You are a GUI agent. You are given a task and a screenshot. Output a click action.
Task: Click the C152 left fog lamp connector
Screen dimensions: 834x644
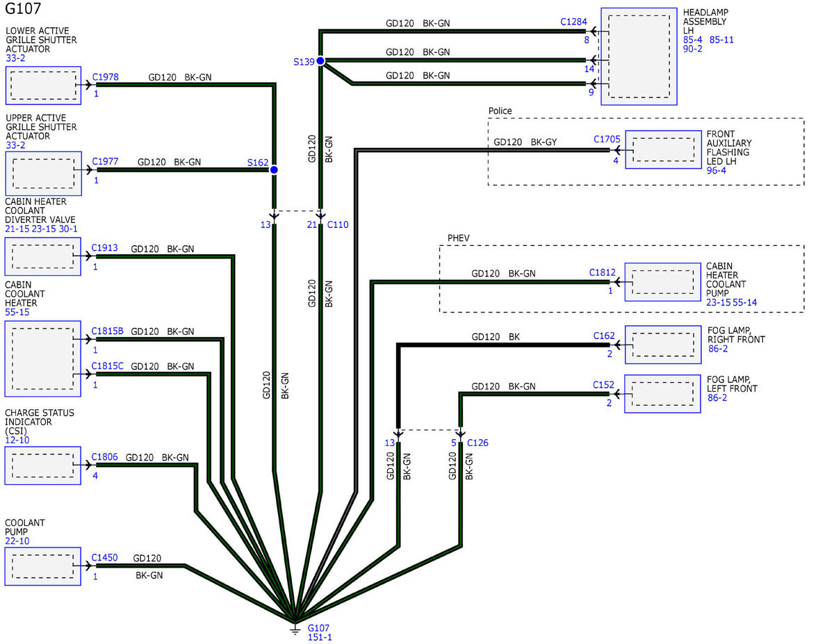[x=604, y=385]
